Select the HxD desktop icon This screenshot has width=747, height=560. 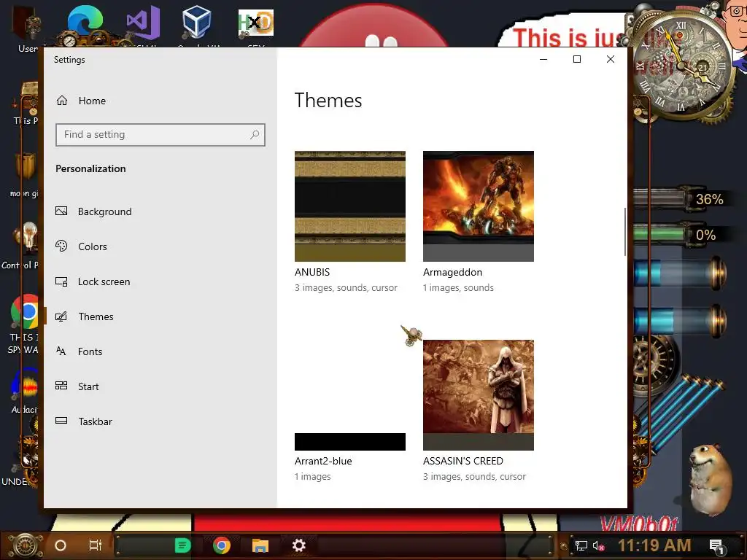tap(256, 24)
